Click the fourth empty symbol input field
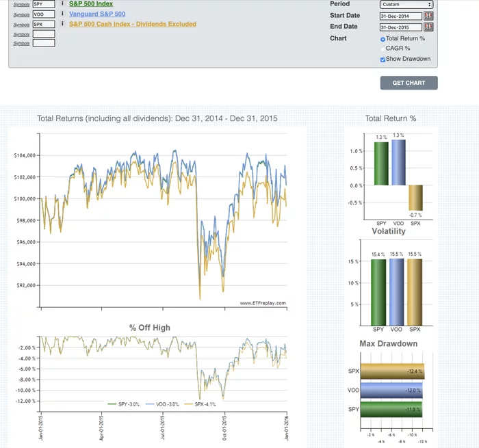Screen dimensions: 479x448 click(44, 34)
